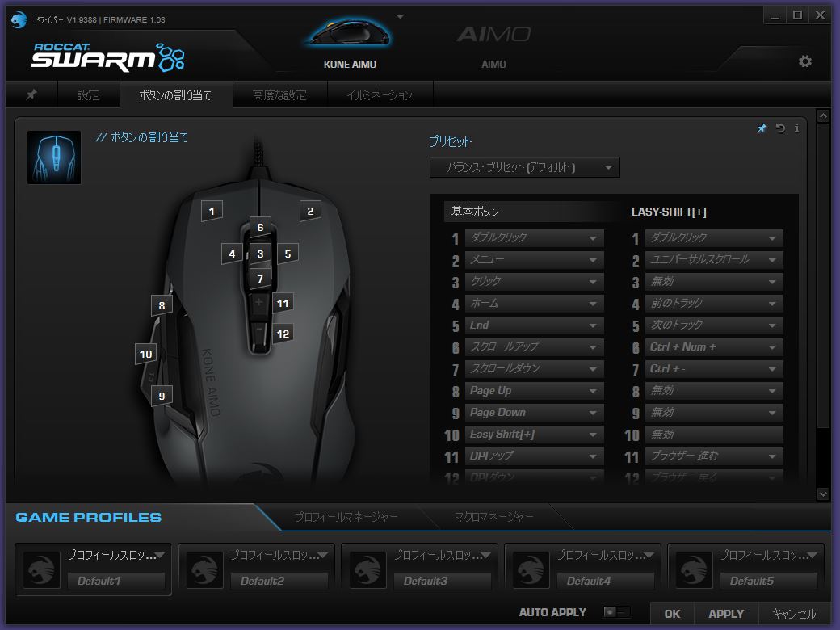Show info for button assignment panel
This screenshot has width=840, height=630.
[x=796, y=128]
